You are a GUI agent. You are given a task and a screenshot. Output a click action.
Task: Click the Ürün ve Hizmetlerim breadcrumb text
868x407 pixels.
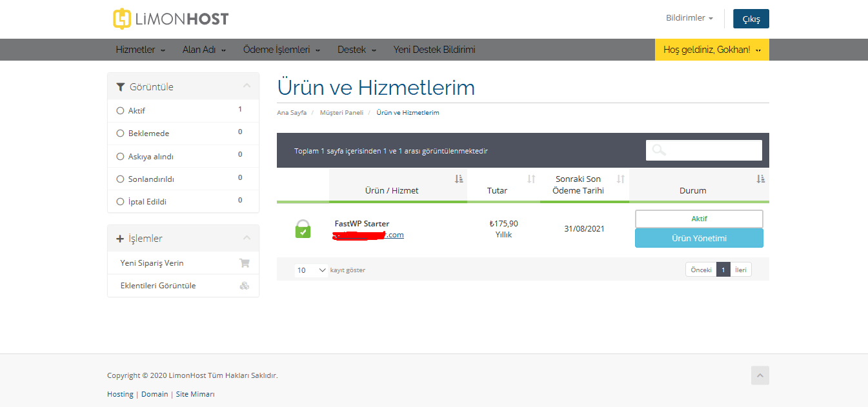click(408, 113)
